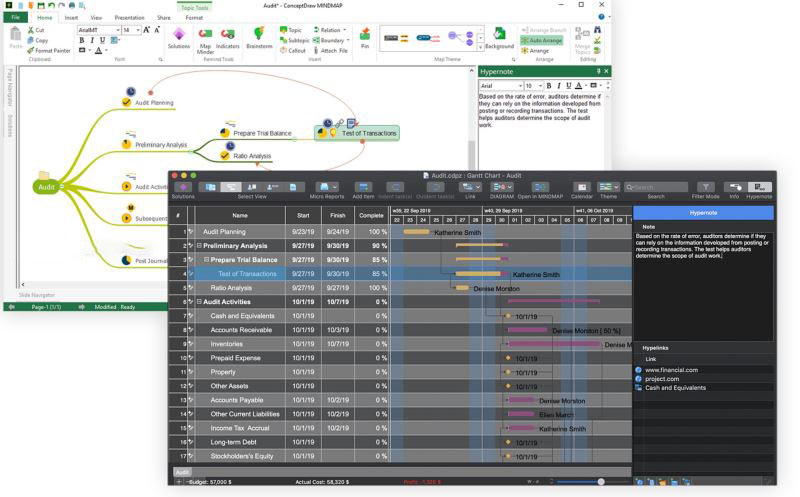Open the Hypernote font color button
800x497 pixels.
pyautogui.click(x=579, y=86)
